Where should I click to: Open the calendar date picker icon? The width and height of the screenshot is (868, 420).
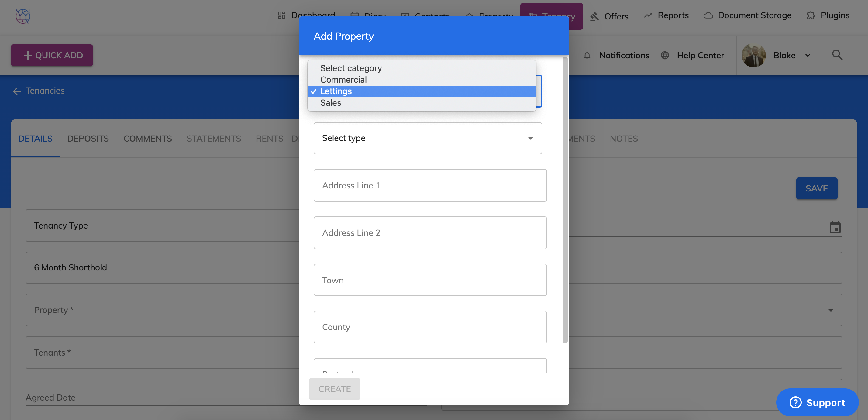pos(835,228)
